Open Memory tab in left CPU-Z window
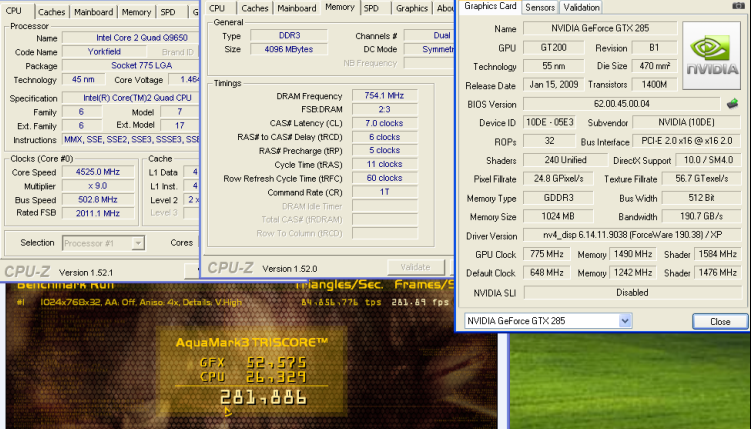 (x=136, y=12)
